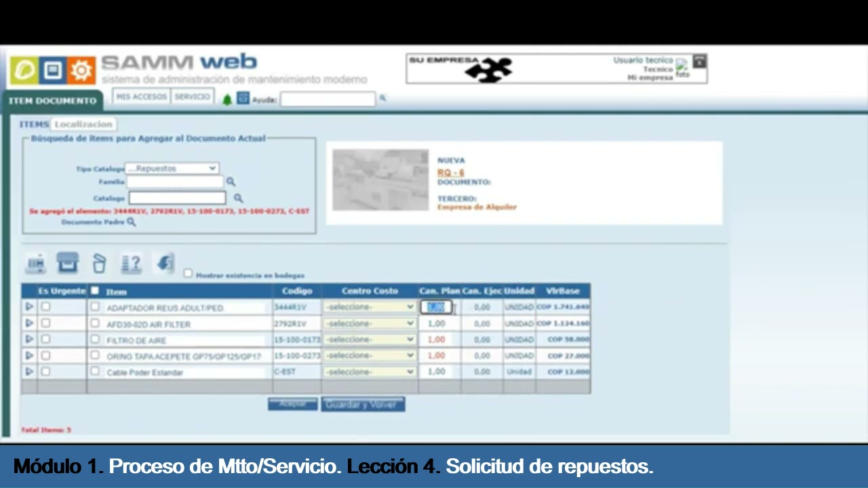The image size is (868, 488).
Task: Select the ADAPTADOR REUS ADULT/PED item checkbox
Action: click(95, 307)
